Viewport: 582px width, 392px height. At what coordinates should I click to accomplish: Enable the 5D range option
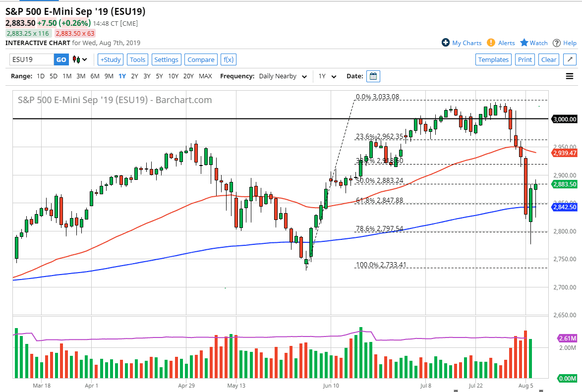click(x=53, y=76)
